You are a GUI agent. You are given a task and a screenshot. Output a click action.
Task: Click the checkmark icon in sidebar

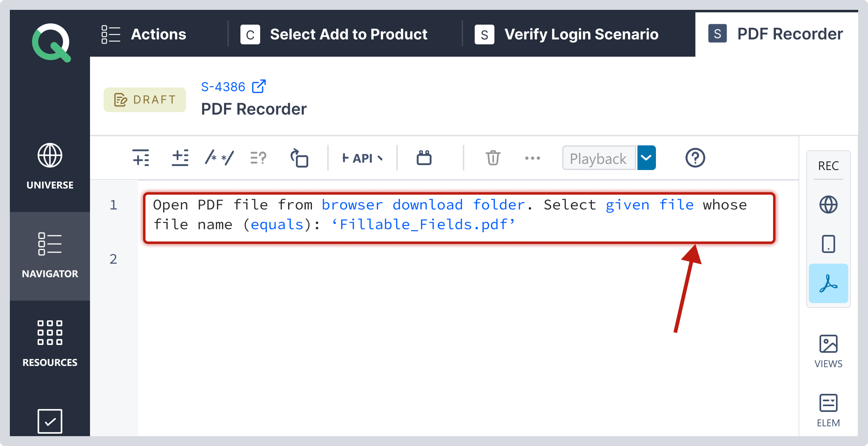(x=50, y=421)
